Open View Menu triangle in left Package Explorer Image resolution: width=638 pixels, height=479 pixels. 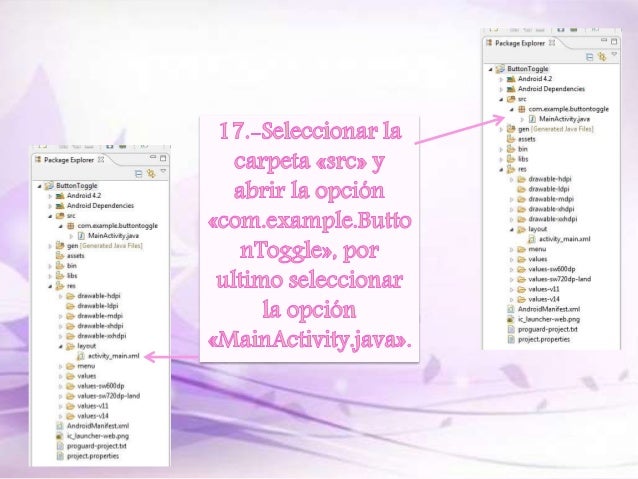(163, 172)
